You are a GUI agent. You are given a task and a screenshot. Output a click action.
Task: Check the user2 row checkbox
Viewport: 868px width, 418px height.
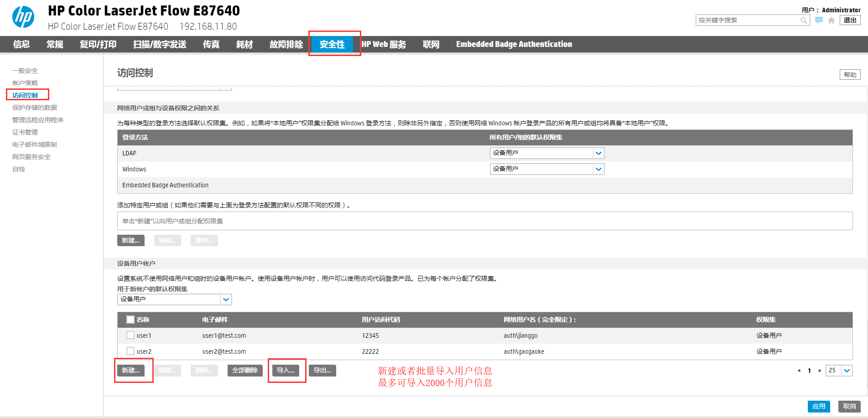tap(130, 351)
